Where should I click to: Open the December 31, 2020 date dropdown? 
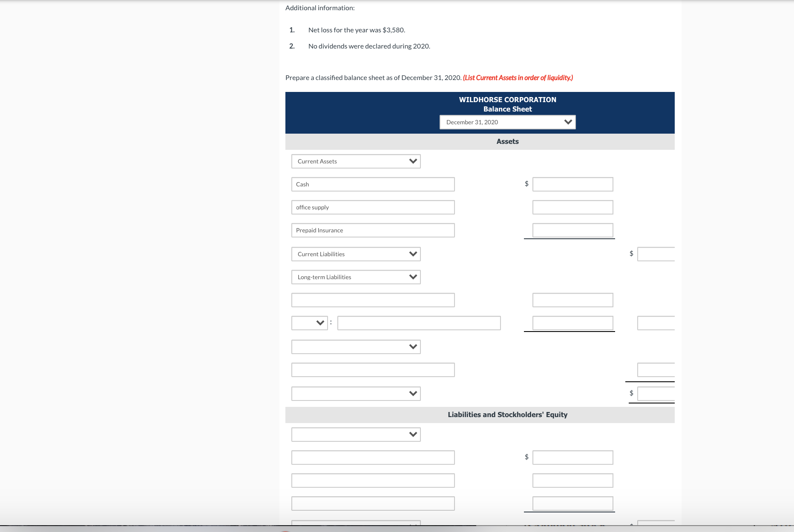point(507,122)
